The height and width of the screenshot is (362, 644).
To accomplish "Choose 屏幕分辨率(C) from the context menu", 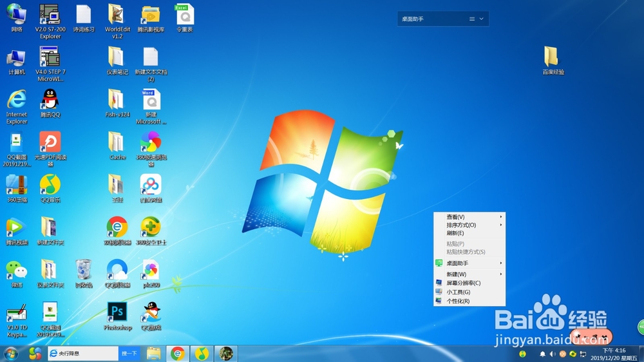I will [x=469, y=283].
